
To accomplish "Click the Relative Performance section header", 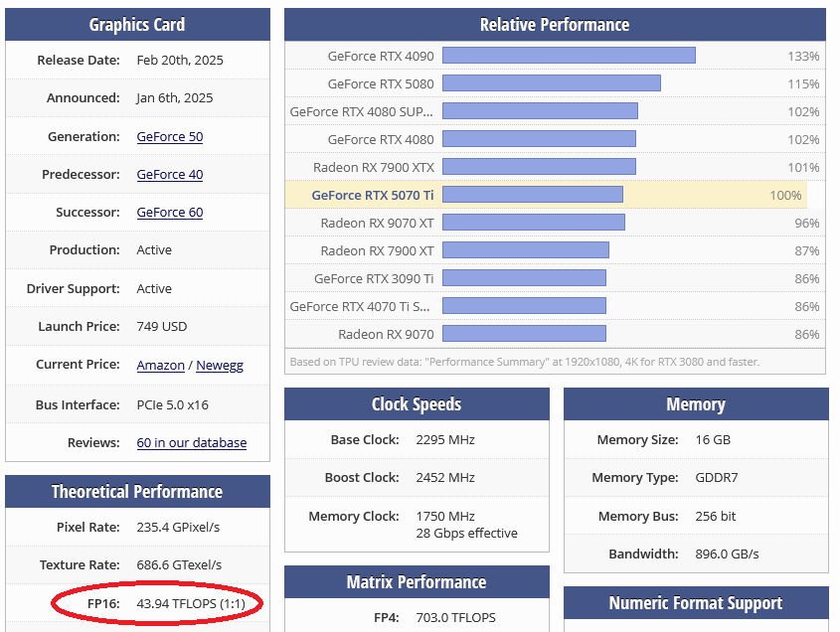I will click(x=555, y=25).
